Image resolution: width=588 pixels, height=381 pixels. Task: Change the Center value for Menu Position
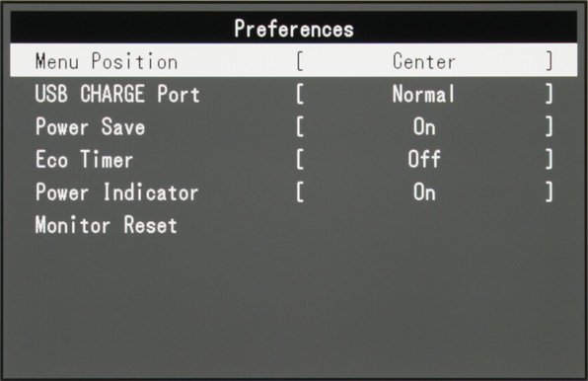click(x=424, y=61)
